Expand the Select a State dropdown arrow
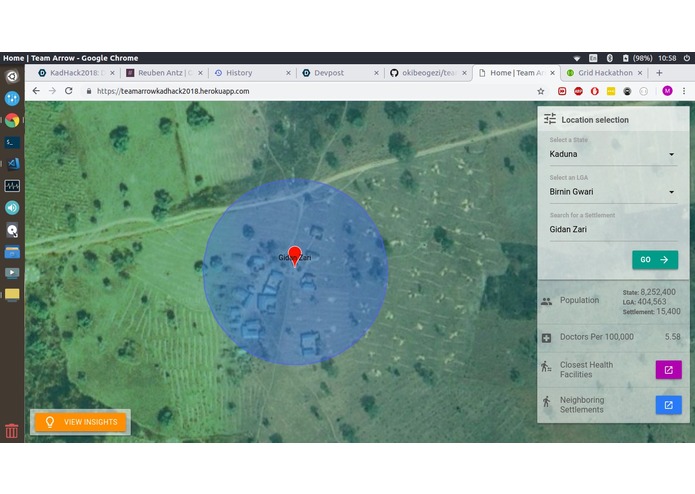This screenshot has width=695, height=494. point(672,154)
